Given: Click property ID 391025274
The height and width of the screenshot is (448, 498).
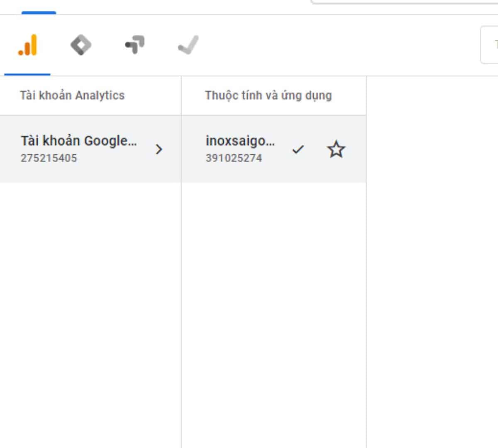Looking at the screenshot, I should 234,158.
